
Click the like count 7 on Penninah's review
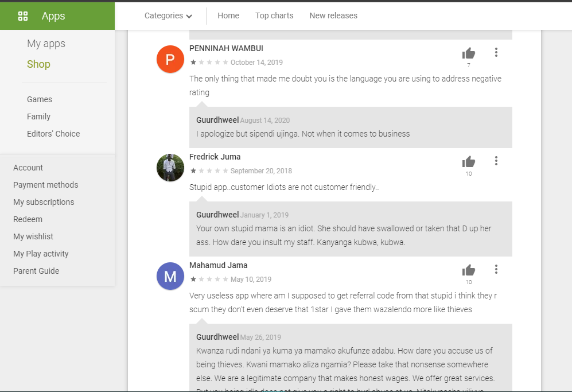click(x=469, y=65)
